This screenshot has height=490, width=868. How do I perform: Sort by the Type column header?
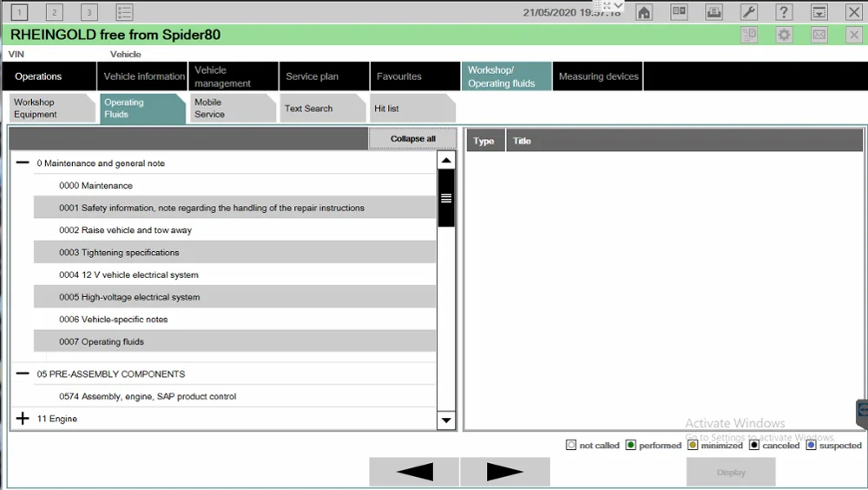pyautogui.click(x=483, y=141)
